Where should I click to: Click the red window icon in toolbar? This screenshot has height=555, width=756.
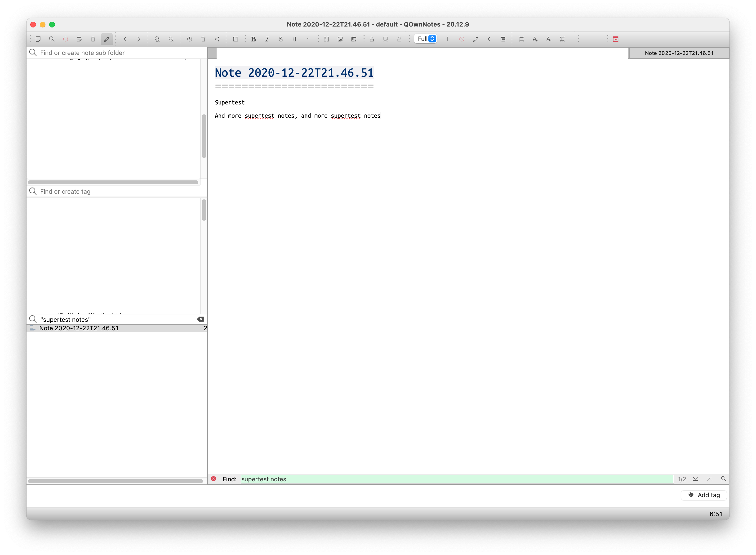[616, 39]
